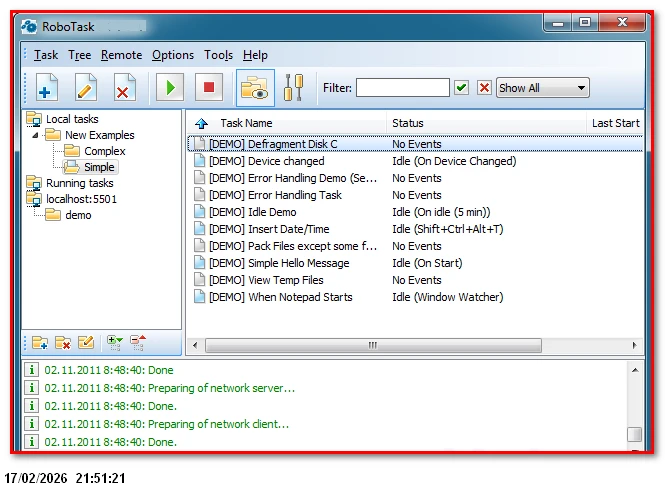Collapse the New Examples tree folder
Screen dimensions: 665x490
(x=36, y=135)
